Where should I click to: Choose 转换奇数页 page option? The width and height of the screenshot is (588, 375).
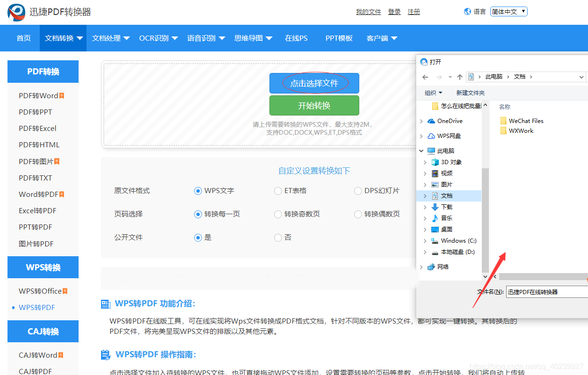coord(278,214)
